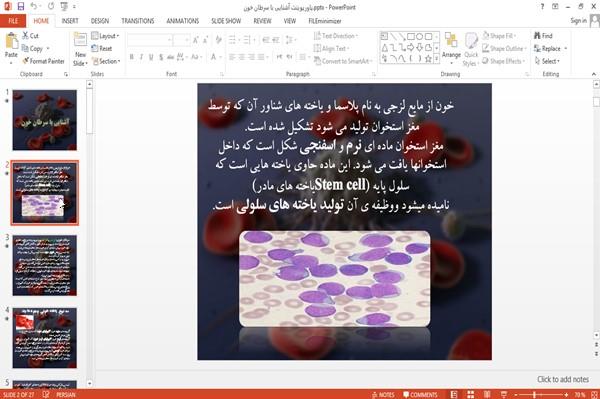Expand the Select dropdown in Editing group
Image resolution: width=600 pixels, height=399 pixels.
[x=547, y=61]
